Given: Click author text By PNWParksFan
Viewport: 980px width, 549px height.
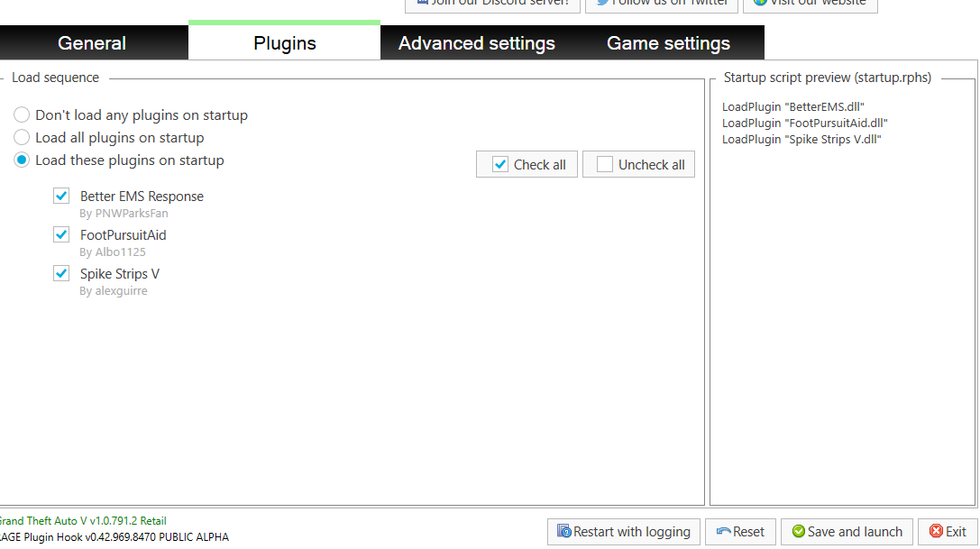Looking at the screenshot, I should [124, 214].
